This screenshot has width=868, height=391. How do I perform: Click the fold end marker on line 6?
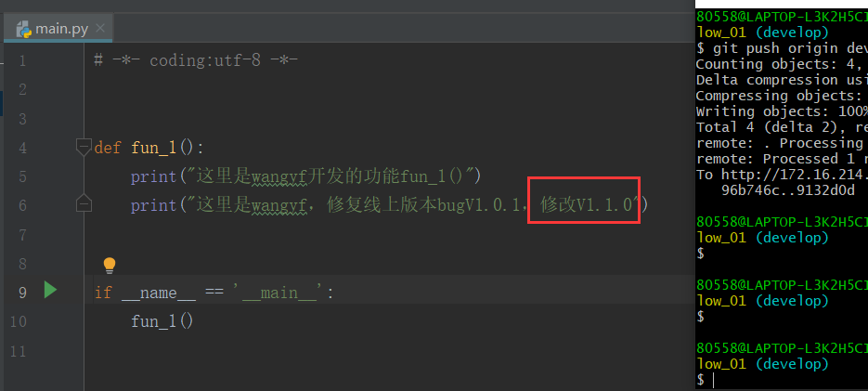[x=84, y=204]
